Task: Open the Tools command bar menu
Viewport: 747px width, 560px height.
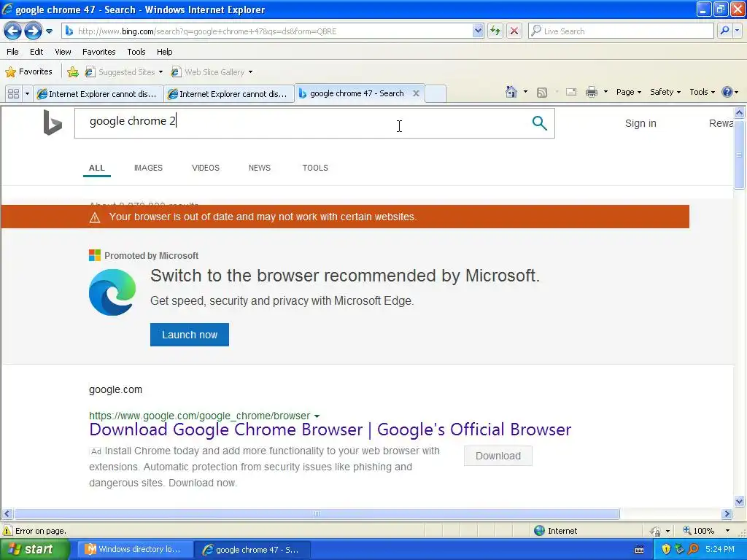Action: [x=702, y=92]
